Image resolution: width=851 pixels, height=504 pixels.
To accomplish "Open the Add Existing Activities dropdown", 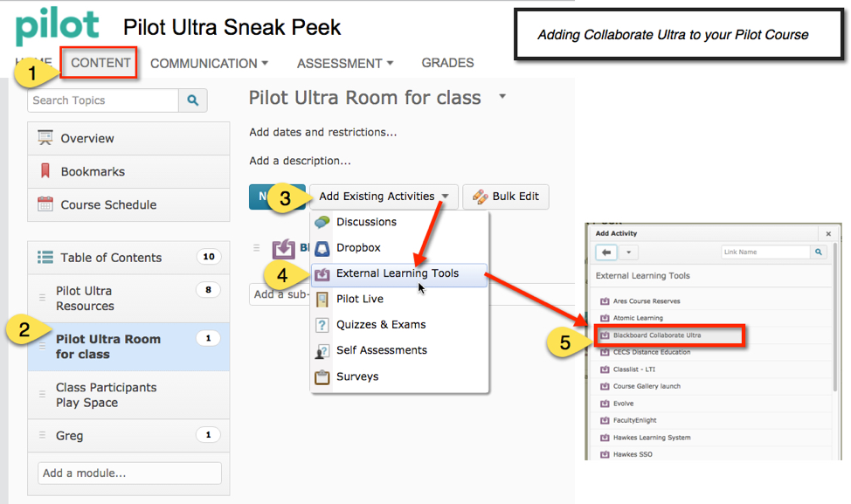I will click(384, 197).
